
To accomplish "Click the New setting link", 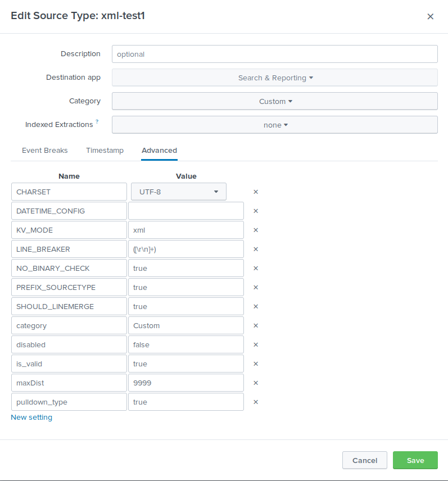I will pos(31,418).
